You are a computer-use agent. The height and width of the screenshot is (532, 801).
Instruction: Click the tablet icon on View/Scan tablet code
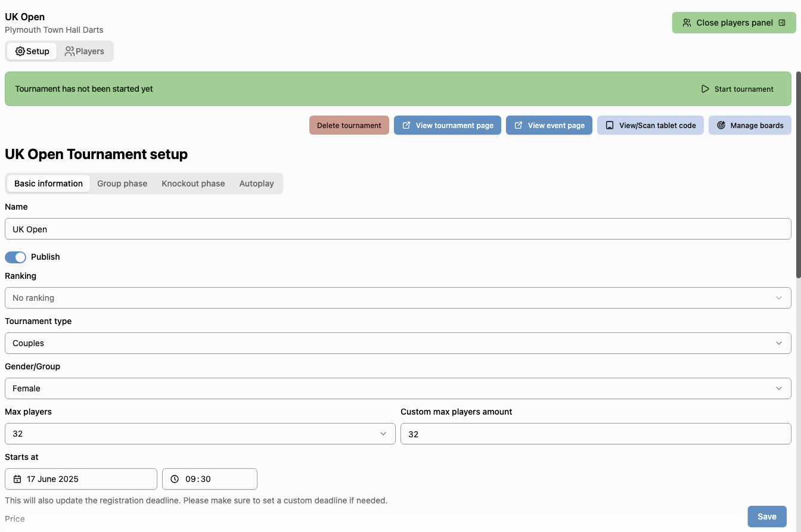tap(610, 125)
